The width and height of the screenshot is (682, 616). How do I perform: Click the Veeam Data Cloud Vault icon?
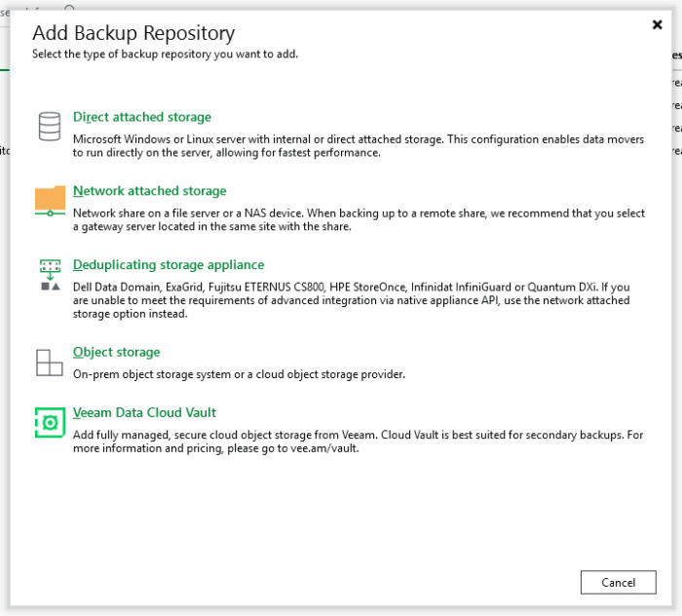(x=50, y=422)
